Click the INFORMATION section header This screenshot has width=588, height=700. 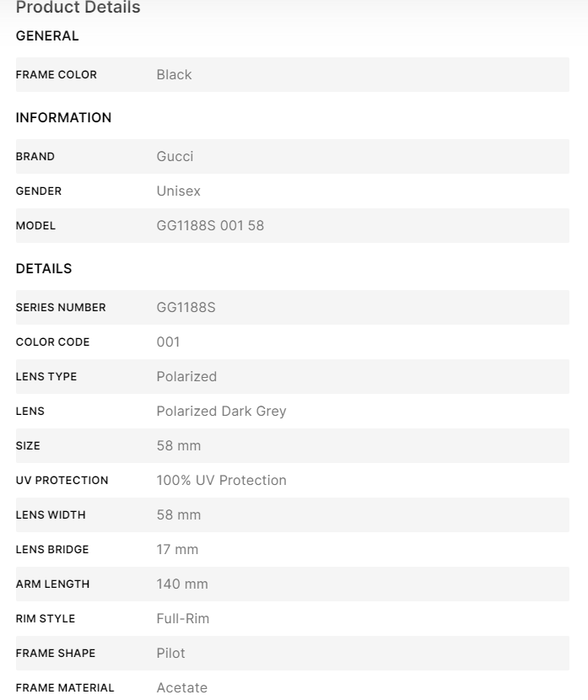pos(63,118)
